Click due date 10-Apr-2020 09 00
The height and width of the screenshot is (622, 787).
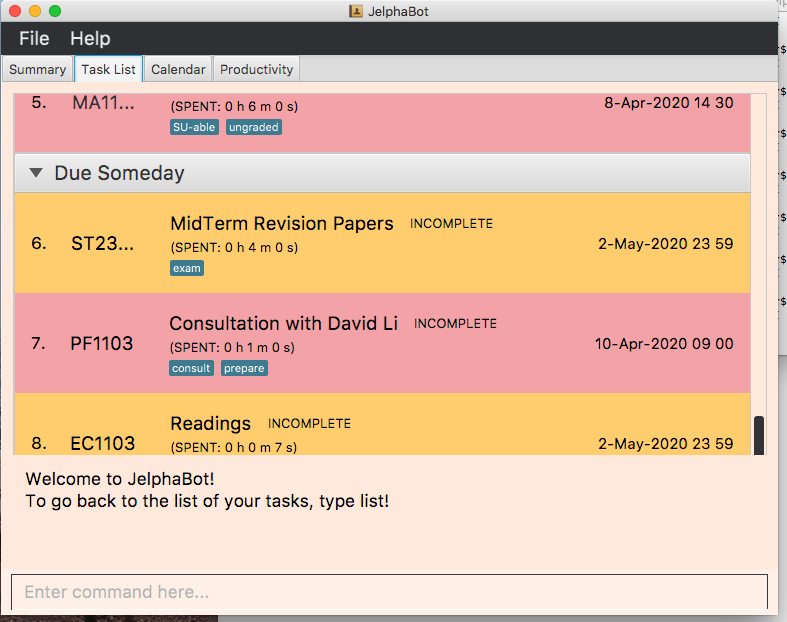click(664, 343)
